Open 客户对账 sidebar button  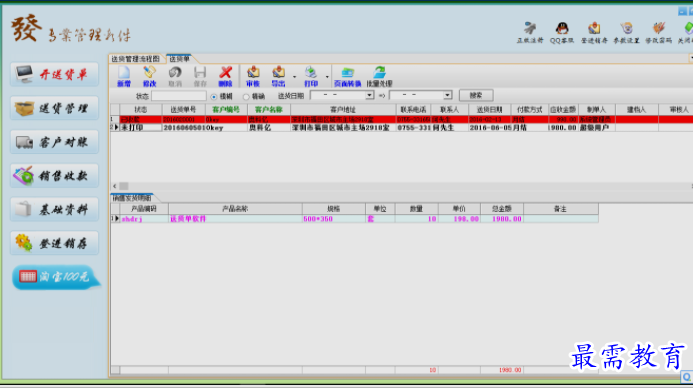54,142
